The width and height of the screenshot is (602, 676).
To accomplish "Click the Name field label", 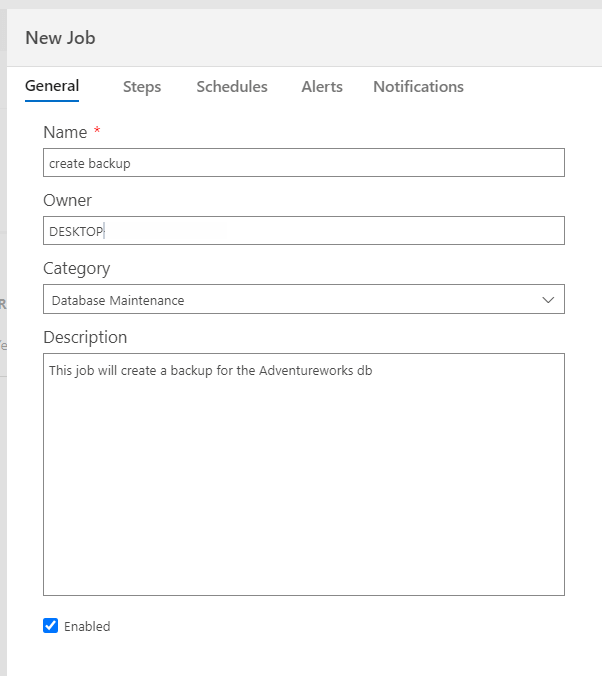I will [65, 132].
